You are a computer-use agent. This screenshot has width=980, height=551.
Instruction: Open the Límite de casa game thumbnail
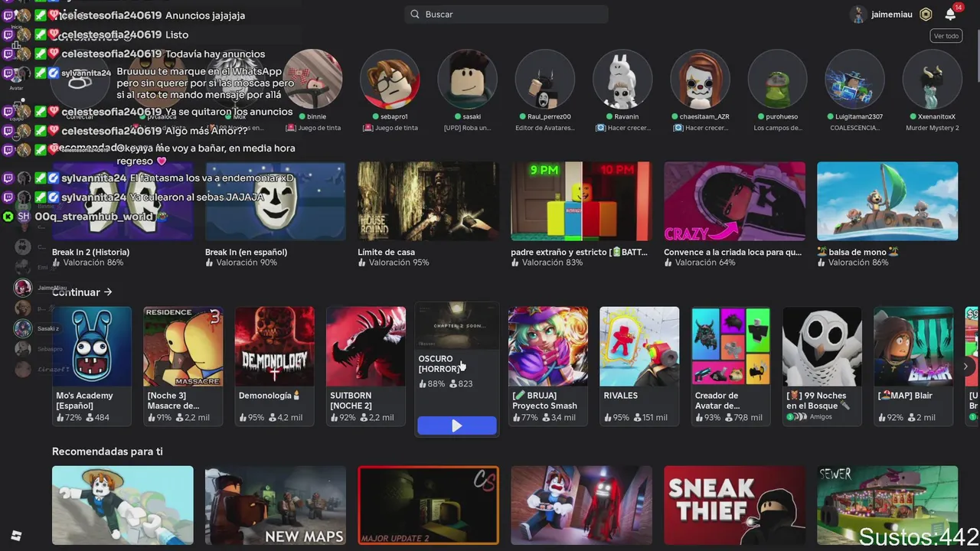(x=428, y=201)
